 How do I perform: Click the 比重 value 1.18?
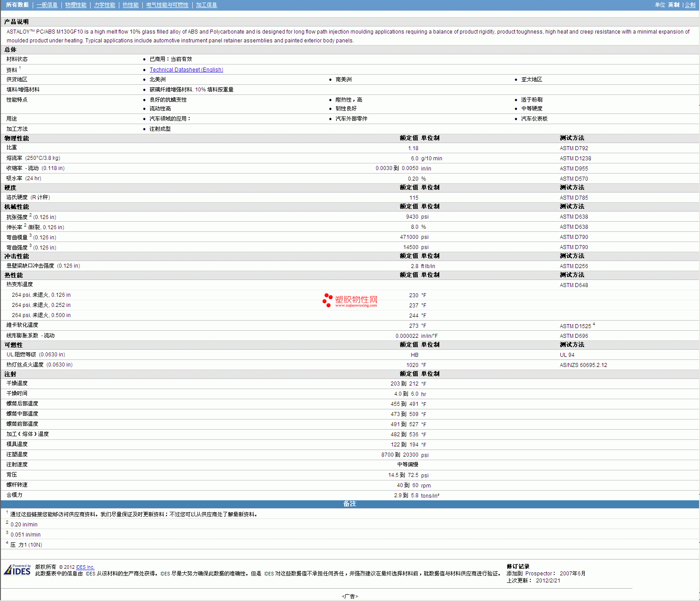point(413,148)
